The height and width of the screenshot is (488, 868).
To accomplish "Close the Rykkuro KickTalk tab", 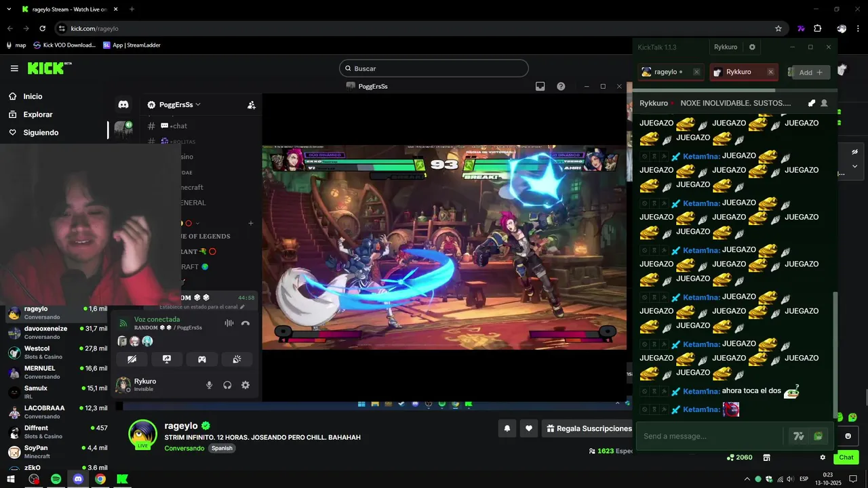I will pyautogui.click(x=770, y=72).
